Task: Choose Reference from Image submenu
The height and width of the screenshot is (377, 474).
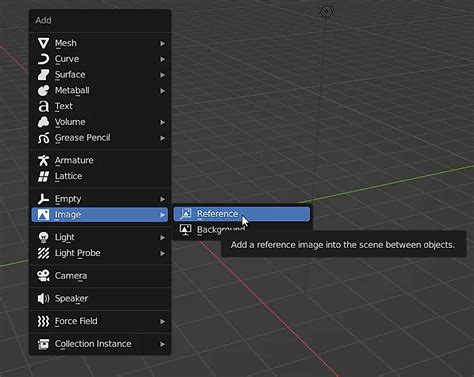Action: pos(242,214)
